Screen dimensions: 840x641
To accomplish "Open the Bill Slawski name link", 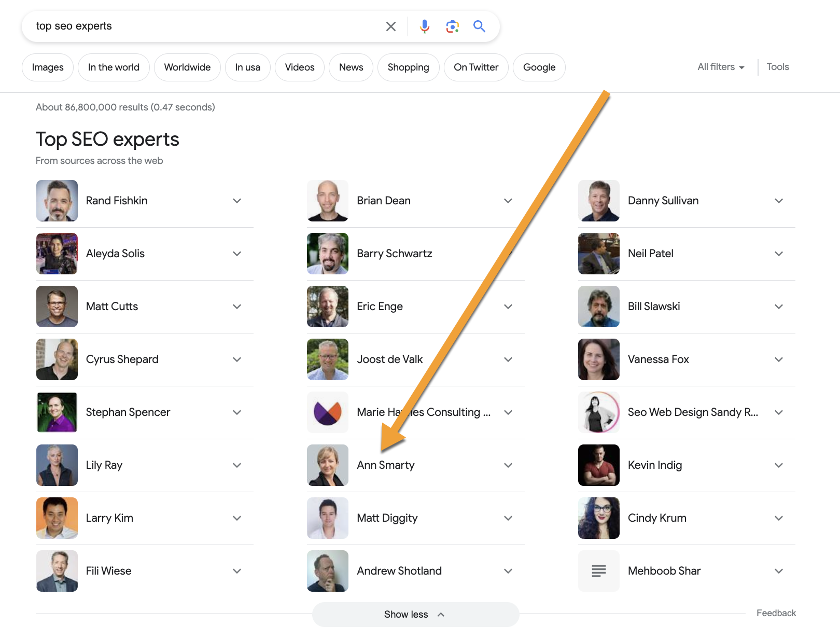I will [654, 306].
